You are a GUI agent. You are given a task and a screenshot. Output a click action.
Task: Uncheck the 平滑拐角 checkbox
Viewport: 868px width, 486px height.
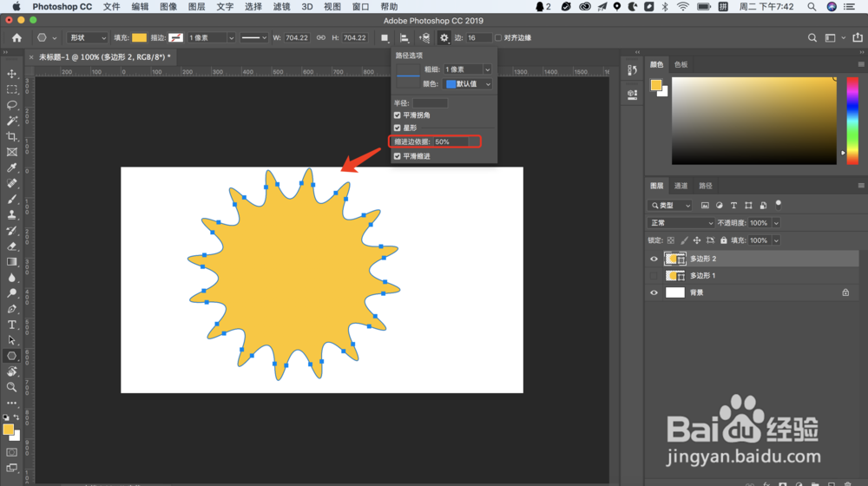[x=397, y=115]
